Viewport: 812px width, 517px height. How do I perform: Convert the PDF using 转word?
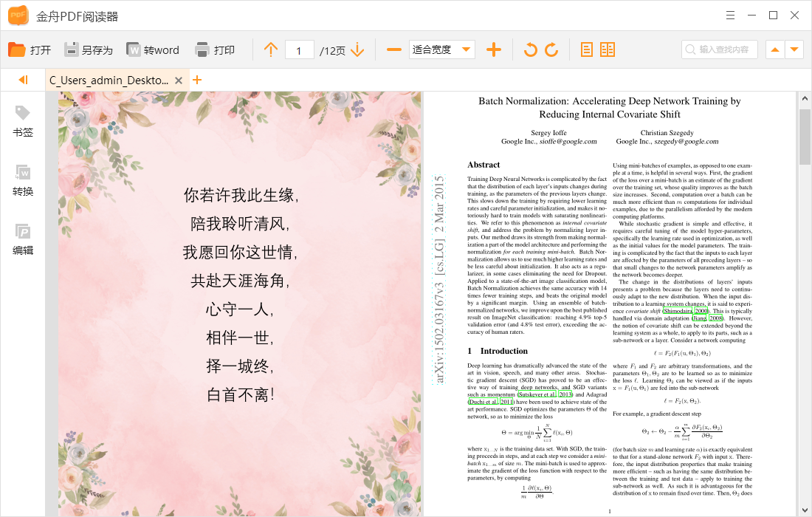(x=153, y=49)
